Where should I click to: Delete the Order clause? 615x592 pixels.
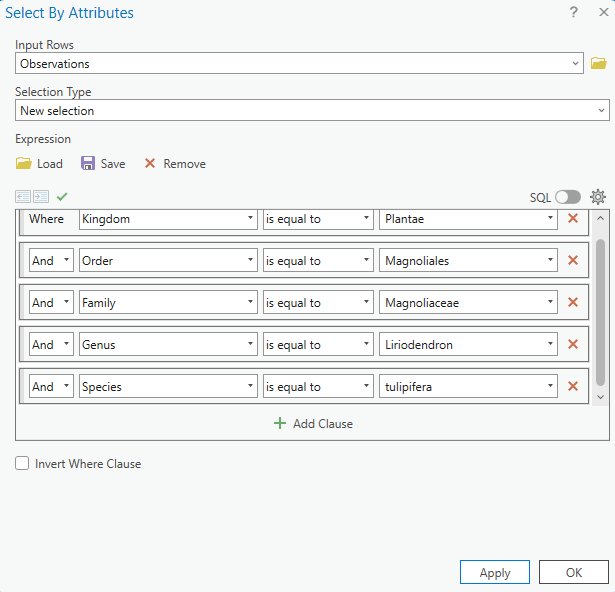click(x=573, y=260)
